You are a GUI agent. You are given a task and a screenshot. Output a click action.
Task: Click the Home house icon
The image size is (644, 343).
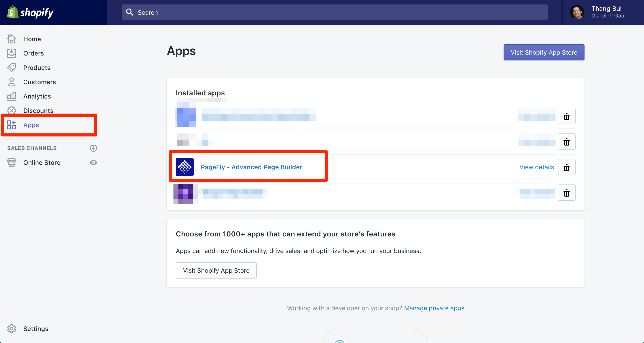point(11,39)
